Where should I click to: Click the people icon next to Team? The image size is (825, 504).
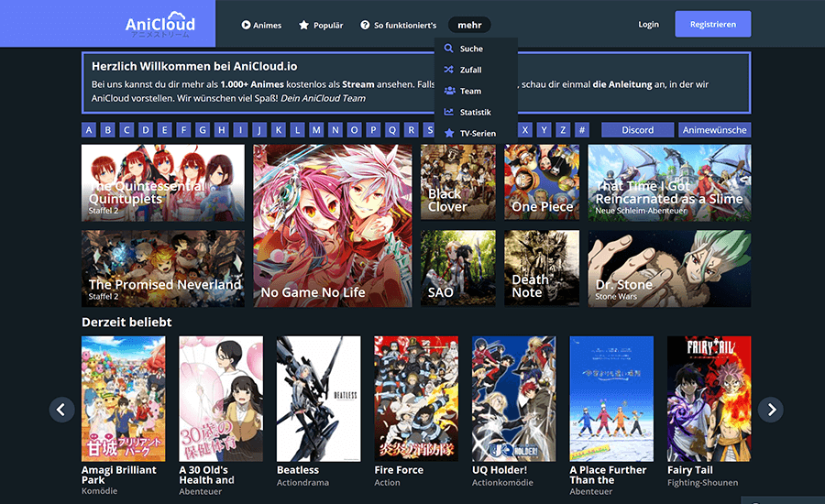[x=449, y=91]
